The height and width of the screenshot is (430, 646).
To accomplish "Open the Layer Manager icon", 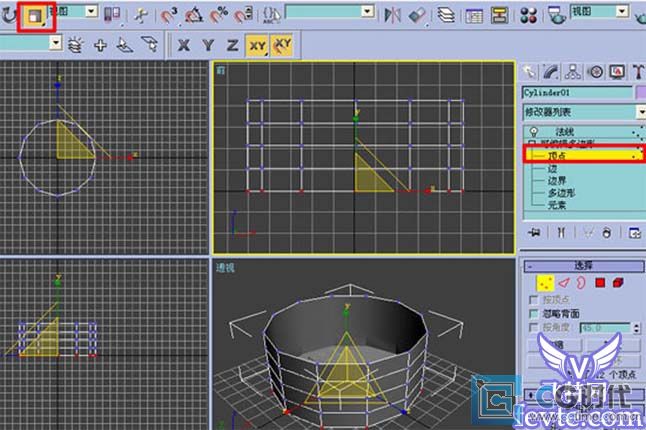I will tap(446, 15).
